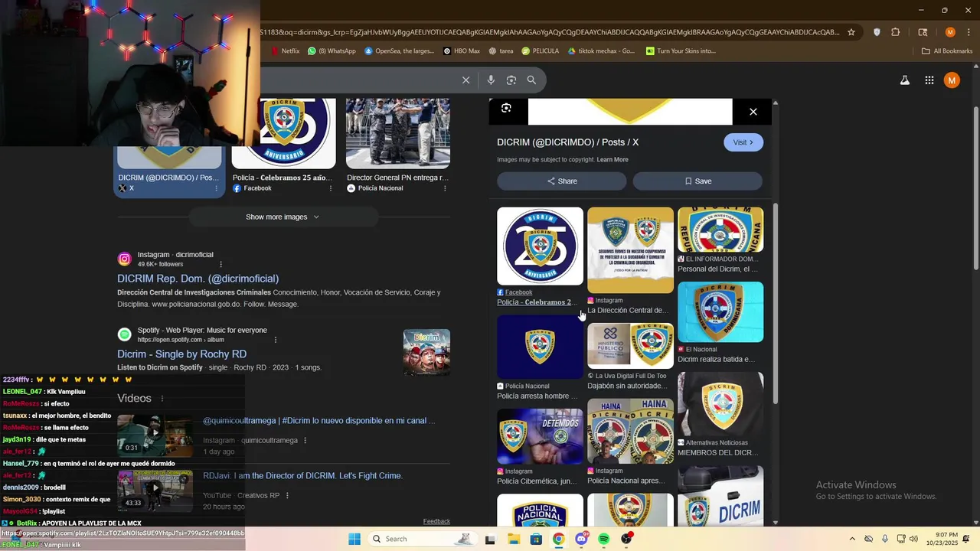
Task: Share the previewed image
Action: coord(562,181)
